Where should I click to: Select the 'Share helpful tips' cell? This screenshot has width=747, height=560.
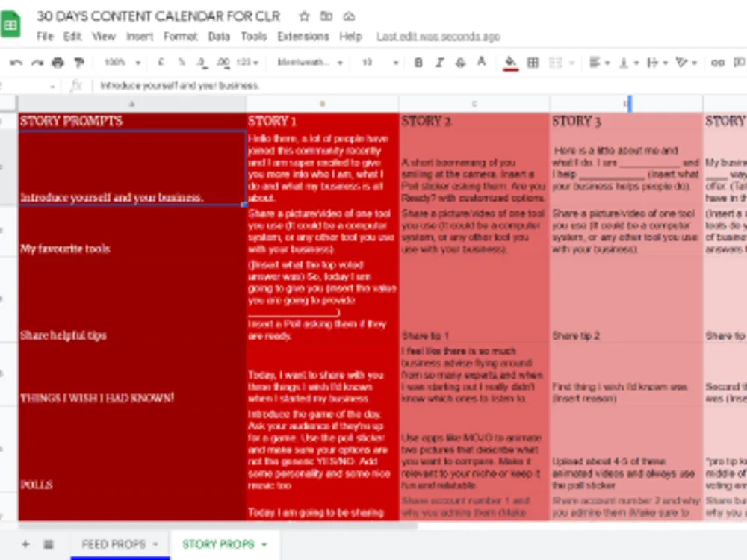(132, 299)
